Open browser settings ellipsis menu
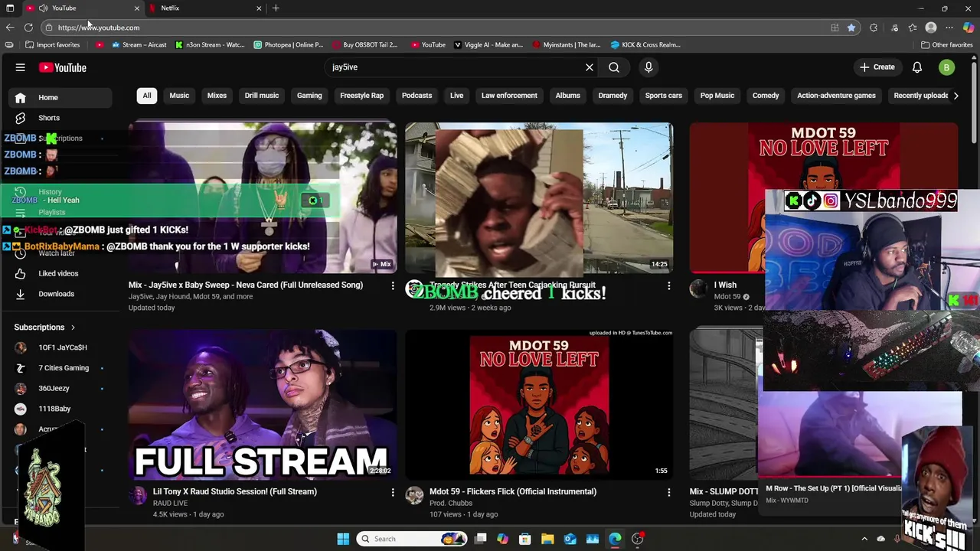Image resolution: width=980 pixels, height=551 pixels. [949, 28]
